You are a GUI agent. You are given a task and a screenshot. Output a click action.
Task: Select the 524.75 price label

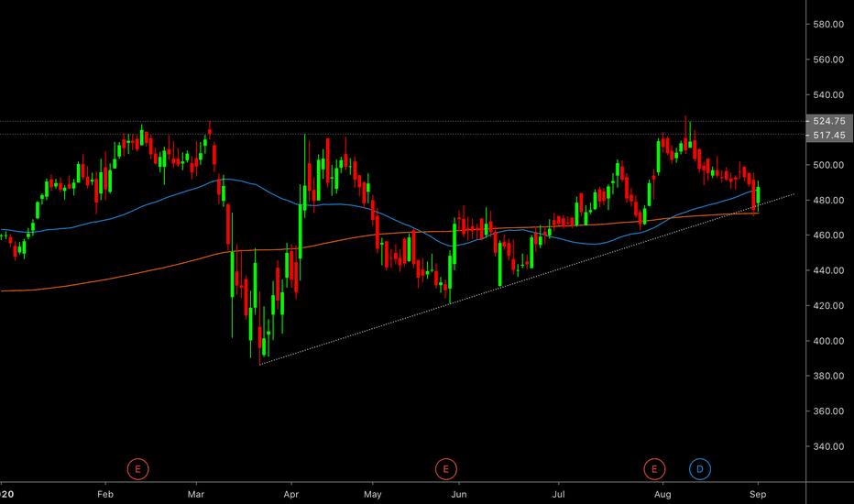coord(829,121)
